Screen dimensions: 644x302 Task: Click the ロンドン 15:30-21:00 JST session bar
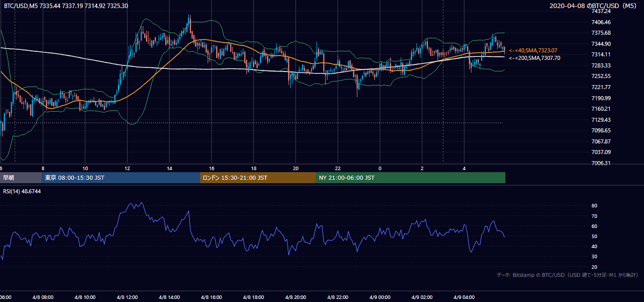(258, 178)
